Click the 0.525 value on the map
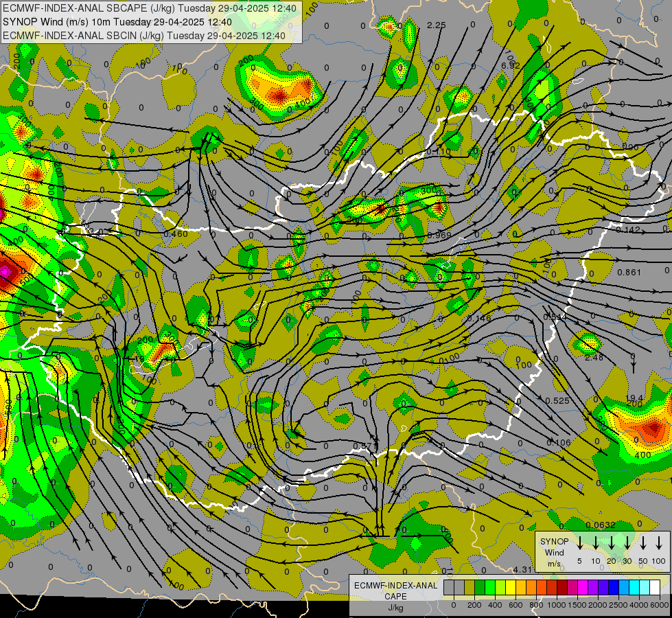The image size is (672, 618). tap(557, 400)
